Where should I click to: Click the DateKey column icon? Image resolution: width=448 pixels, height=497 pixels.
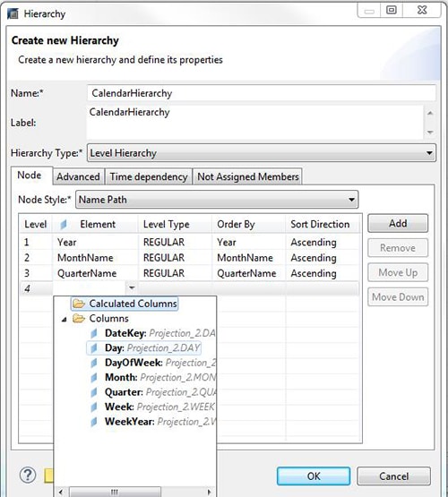tap(94, 333)
